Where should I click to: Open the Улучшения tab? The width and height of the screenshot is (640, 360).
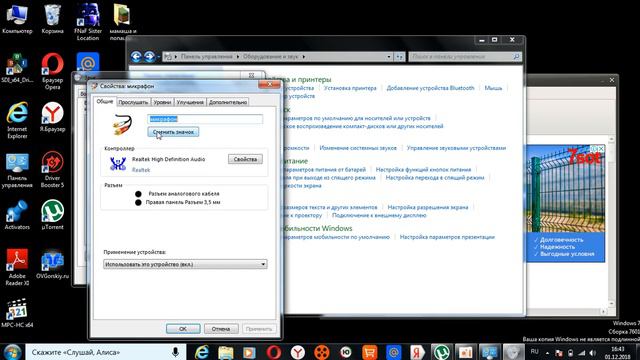(190, 102)
